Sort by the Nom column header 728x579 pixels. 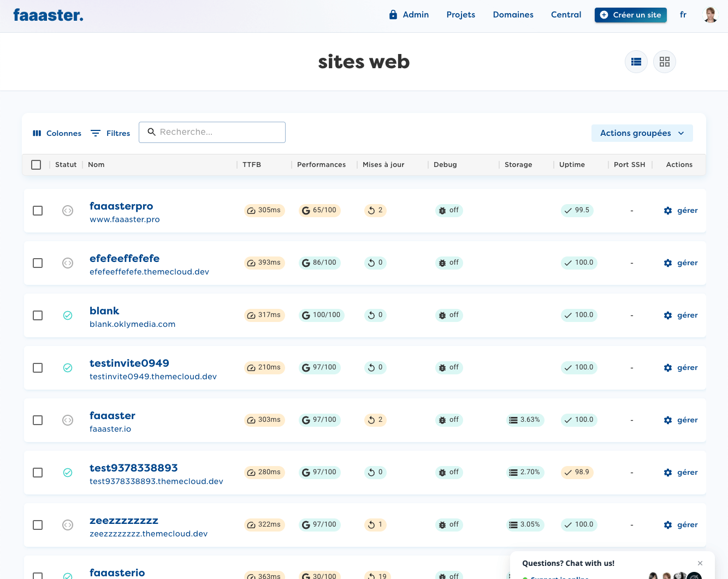tap(96, 165)
